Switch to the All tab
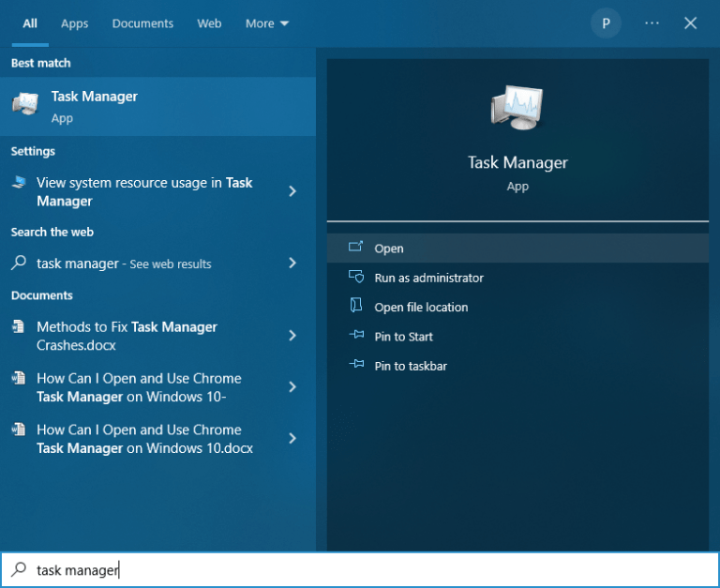This screenshot has height=588, width=720. pyautogui.click(x=30, y=23)
